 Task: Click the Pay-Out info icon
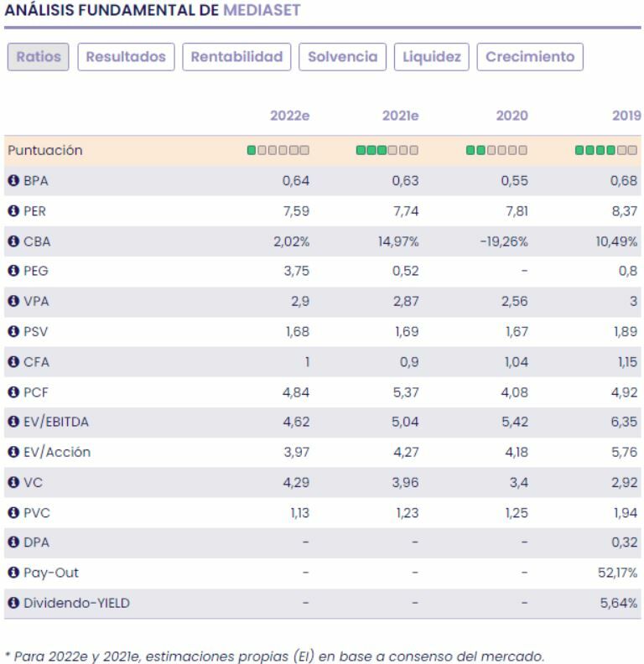(x=13, y=573)
